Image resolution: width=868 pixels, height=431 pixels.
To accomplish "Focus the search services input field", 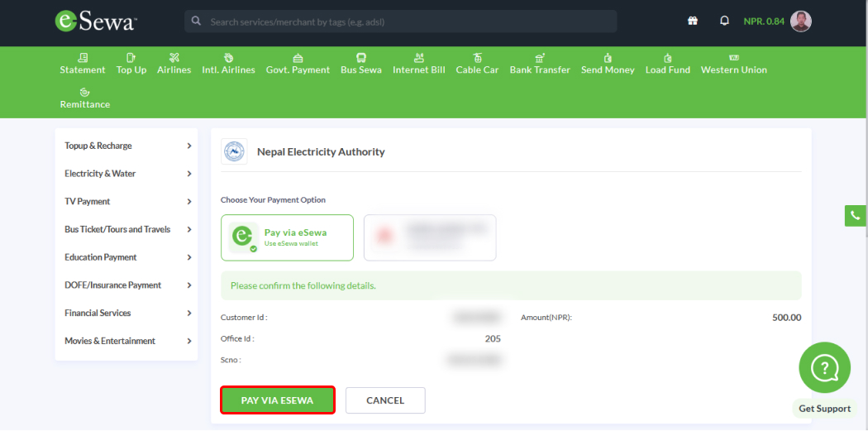I will [x=400, y=22].
